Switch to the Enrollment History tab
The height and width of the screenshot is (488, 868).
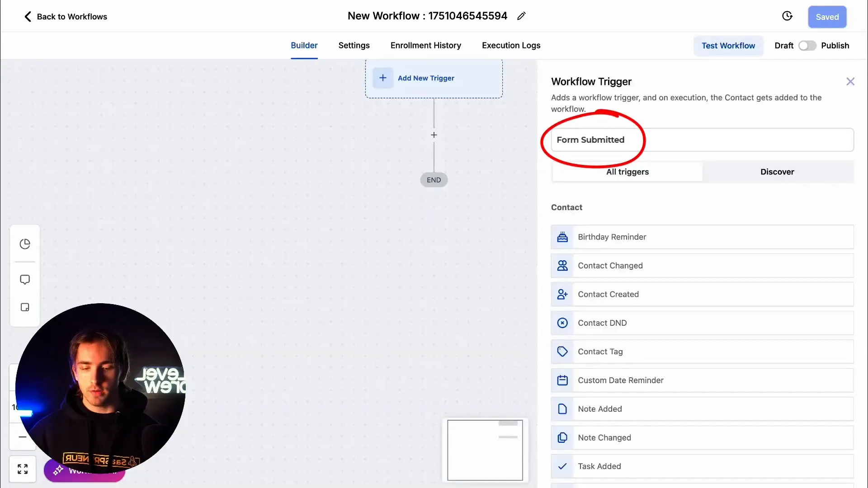pos(425,46)
